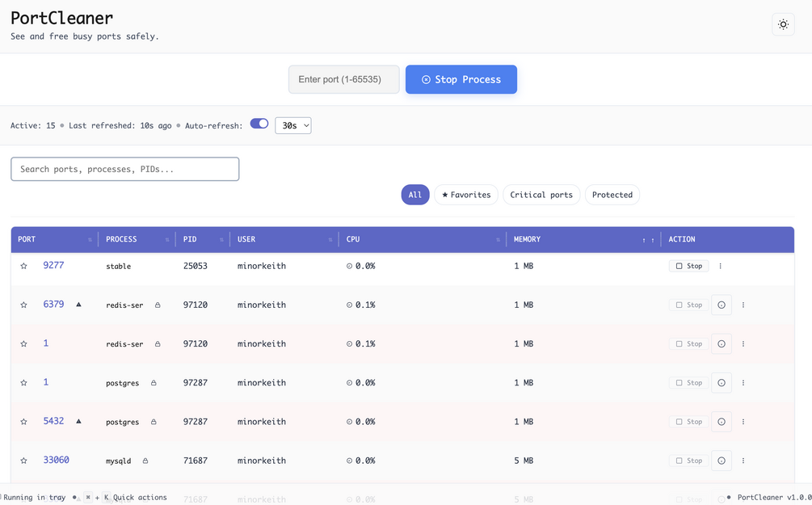The width and height of the screenshot is (812, 505).
Task: Open the more-options menu for port 9277
Action: click(x=721, y=266)
